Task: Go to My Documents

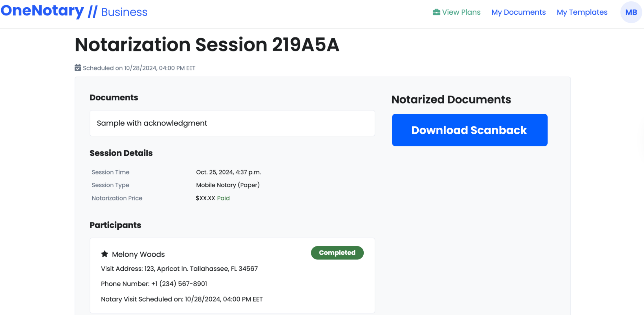Action: [x=518, y=12]
